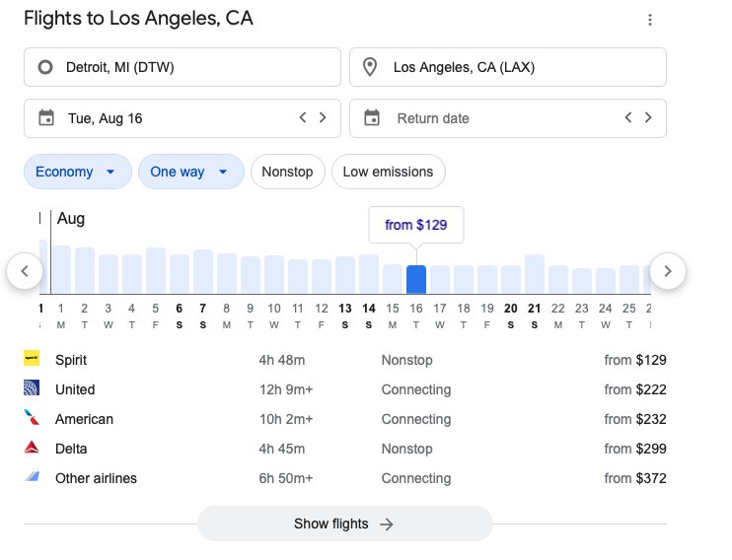The width and height of the screenshot is (732, 560).
Task: Select the August 21 price bar
Action: (x=535, y=274)
